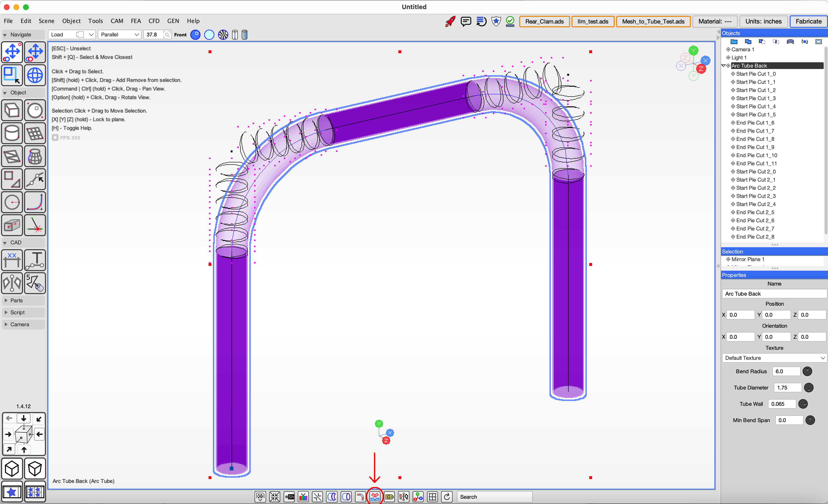The image size is (828, 504).
Task: Select the cube object tool
Action: (12, 110)
